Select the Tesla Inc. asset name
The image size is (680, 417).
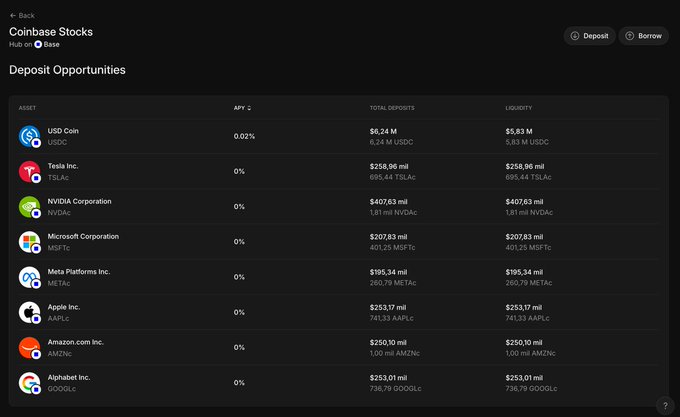tap(63, 166)
